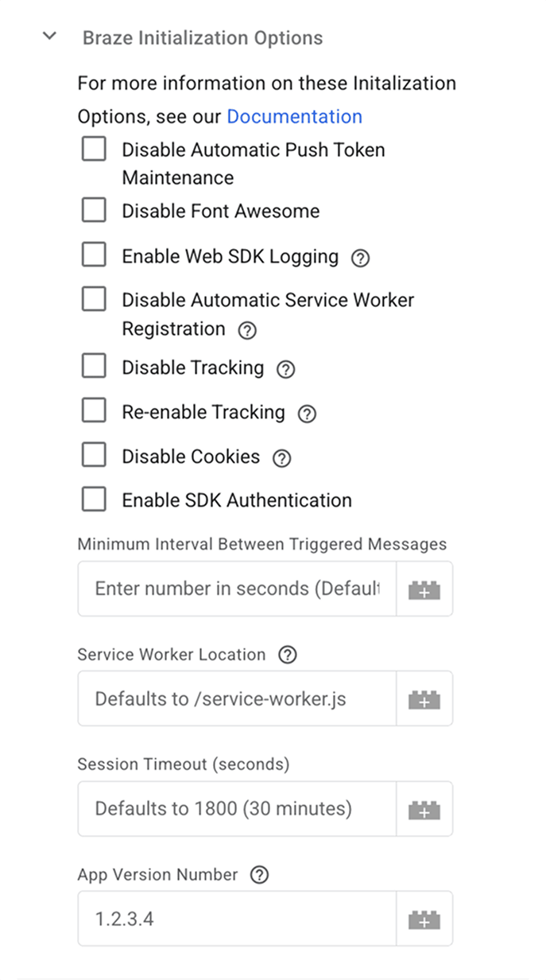Open variable picker for App Version Number
The image size is (546, 980).
pyautogui.click(x=424, y=918)
